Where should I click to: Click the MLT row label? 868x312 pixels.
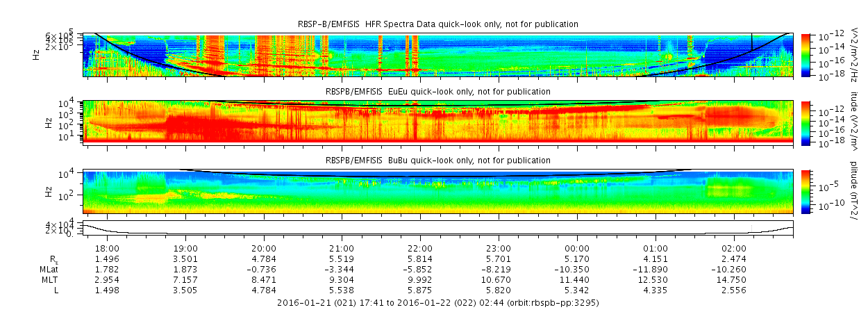click(50, 280)
